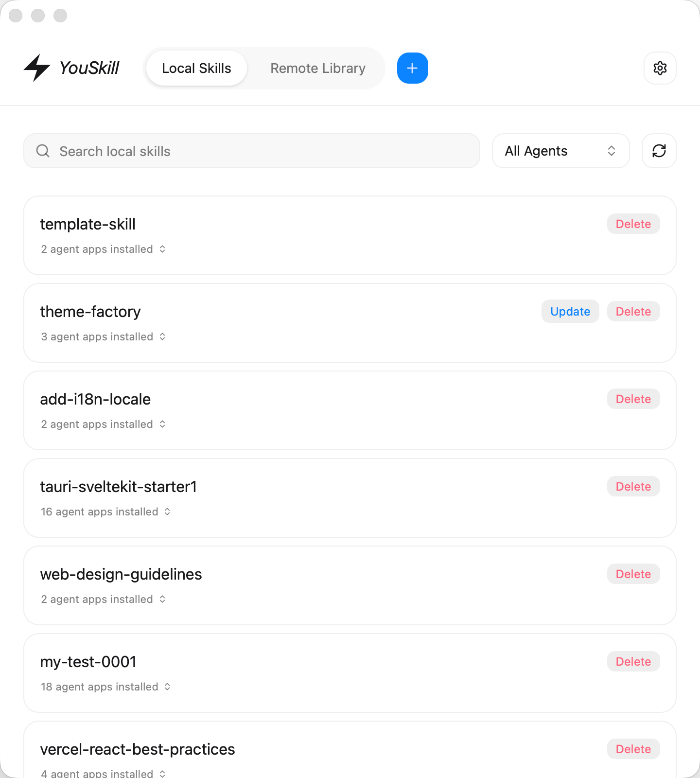Expand web-design-guidelines agent apps list

point(104,599)
